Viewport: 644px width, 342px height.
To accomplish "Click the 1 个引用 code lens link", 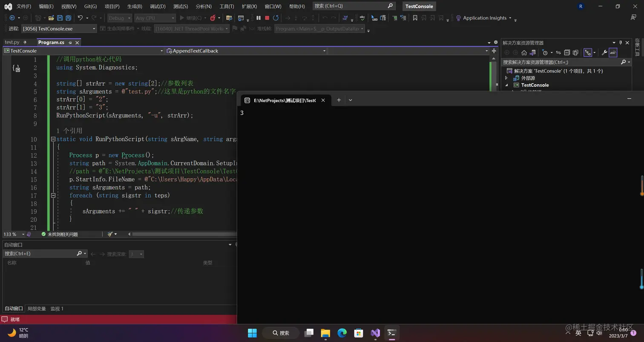I will (x=69, y=131).
